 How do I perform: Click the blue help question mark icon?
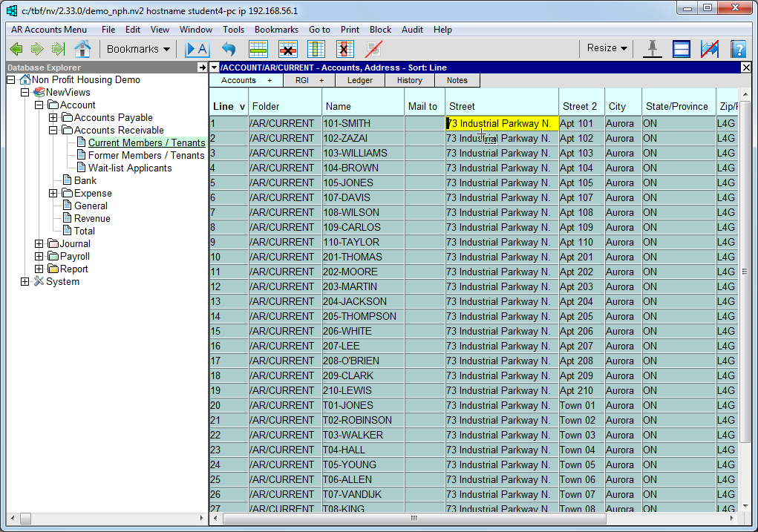point(738,50)
